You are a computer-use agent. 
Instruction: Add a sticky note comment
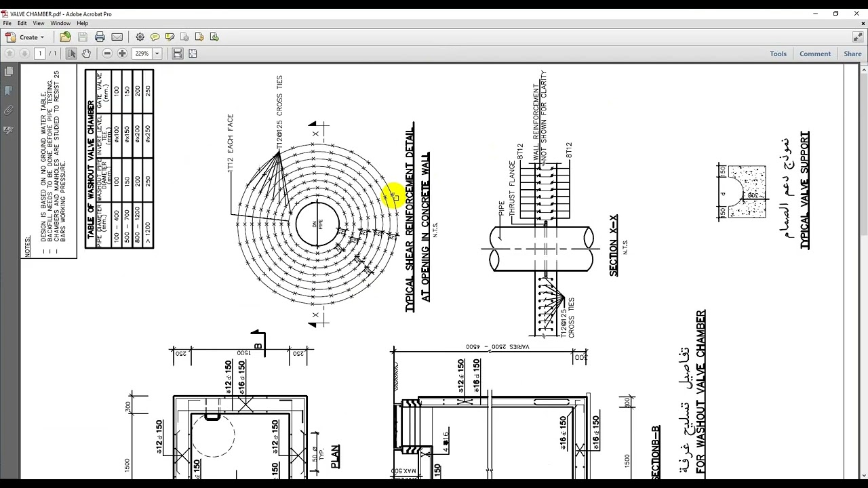tap(155, 37)
